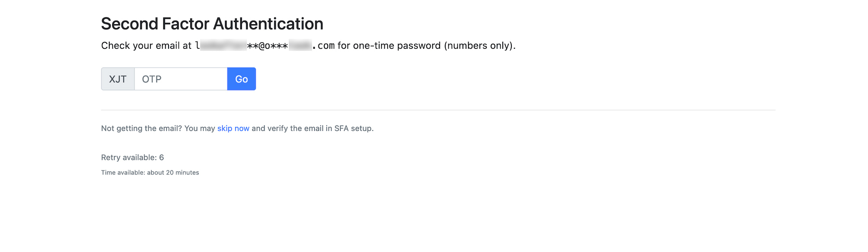Viewport: 868px width, 252px height.
Task: Click the word "Second" in the heading
Action: (129, 24)
